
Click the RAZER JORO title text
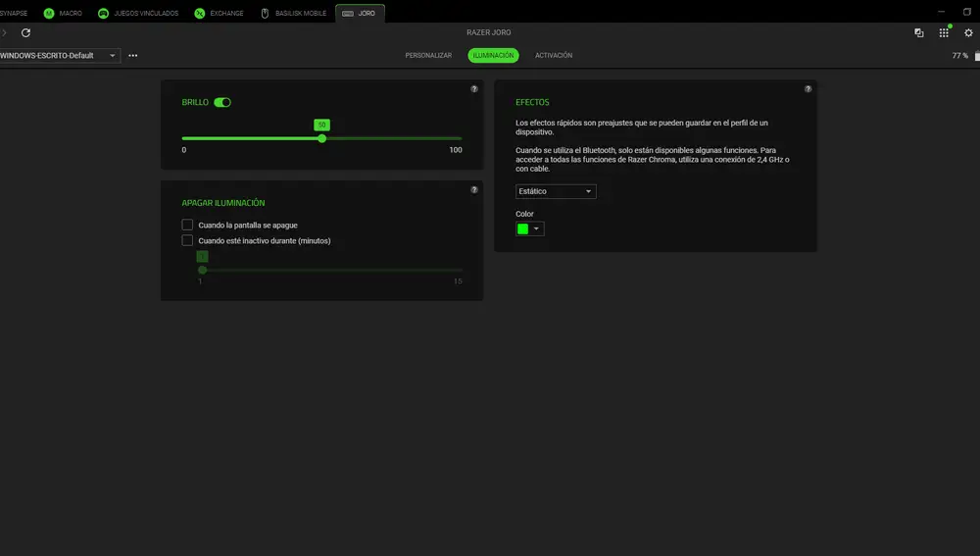coord(489,32)
